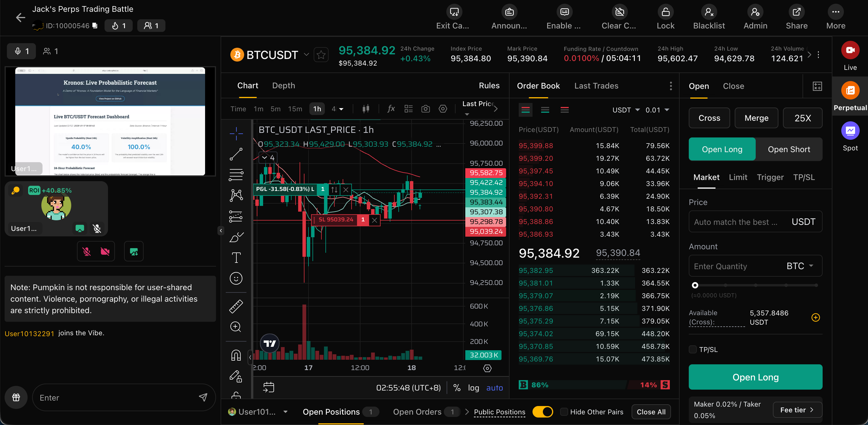Click the 25X leverage button
The width and height of the screenshot is (868, 425).
click(x=802, y=118)
